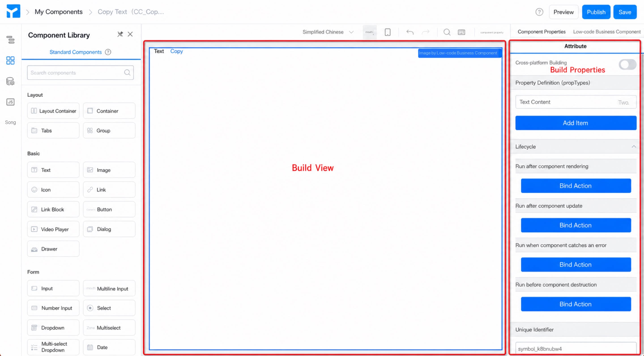
Task: Click Add Item under Property Definition
Action: point(576,123)
